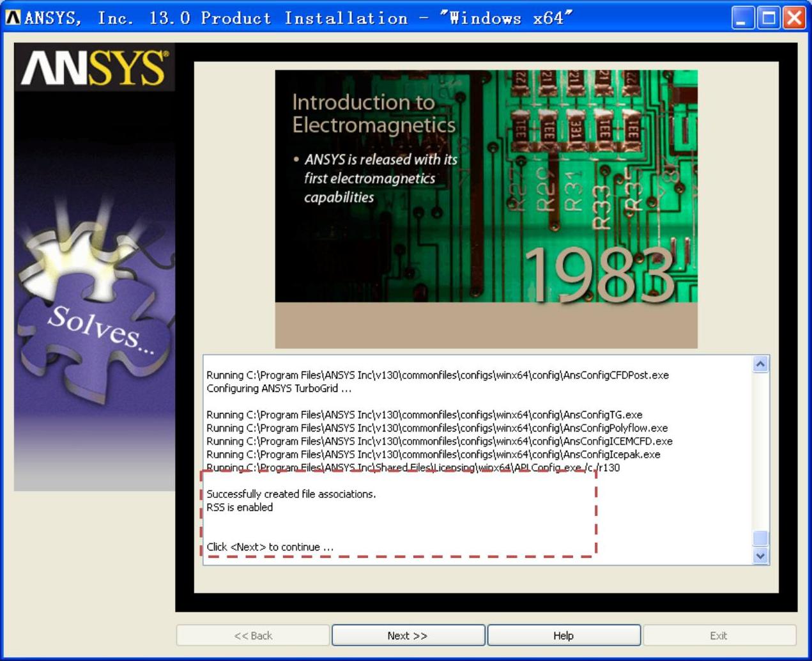812x661 pixels.
Task: Minimize the installation window
Action: [x=743, y=17]
